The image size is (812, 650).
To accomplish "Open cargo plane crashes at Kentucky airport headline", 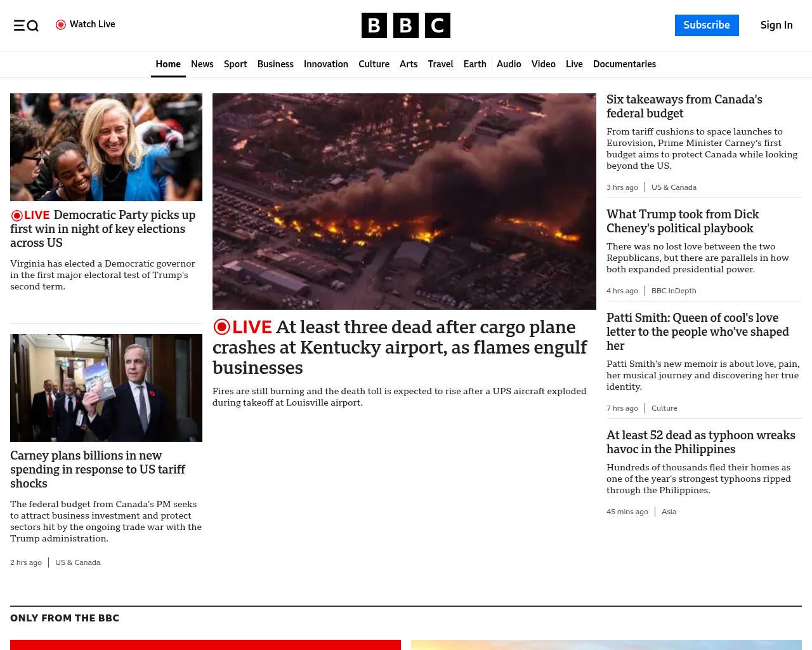I will coord(400,347).
